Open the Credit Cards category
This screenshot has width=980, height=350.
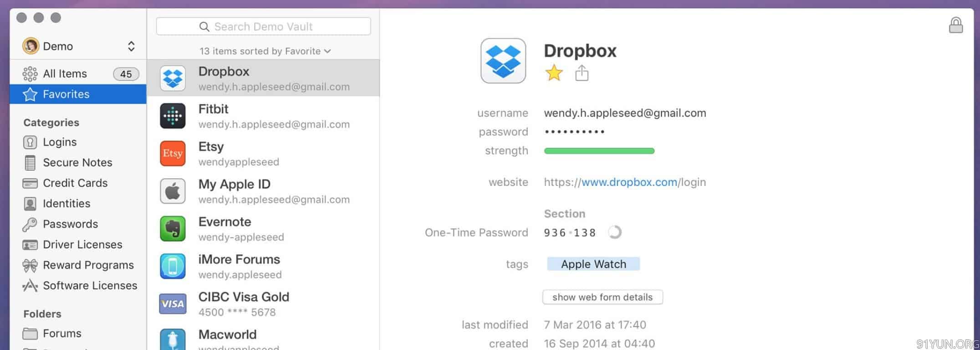[78, 183]
